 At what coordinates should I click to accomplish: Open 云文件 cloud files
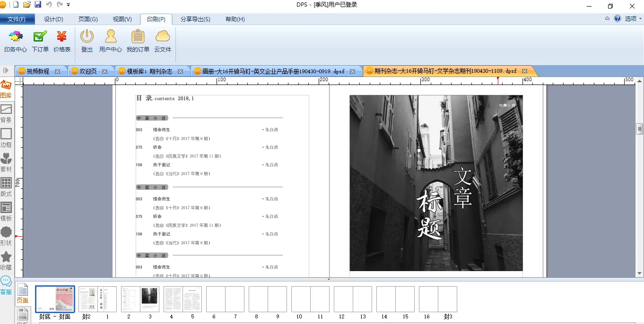pyautogui.click(x=163, y=41)
